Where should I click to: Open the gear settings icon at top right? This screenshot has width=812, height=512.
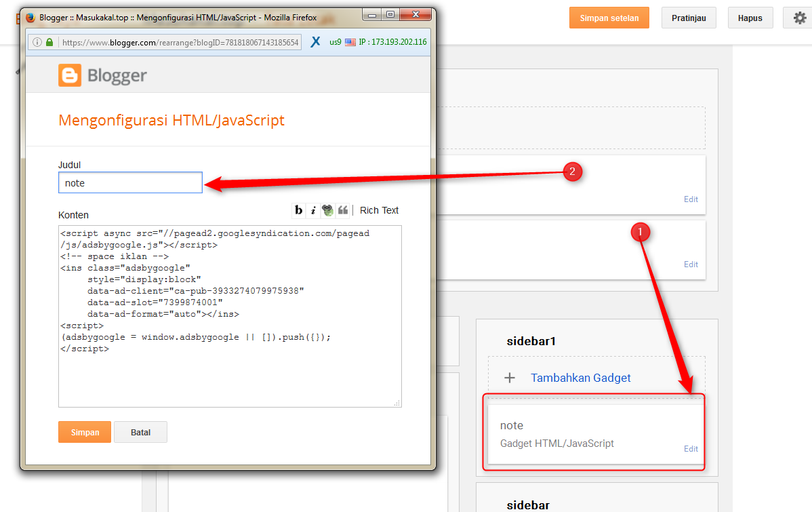(800, 18)
